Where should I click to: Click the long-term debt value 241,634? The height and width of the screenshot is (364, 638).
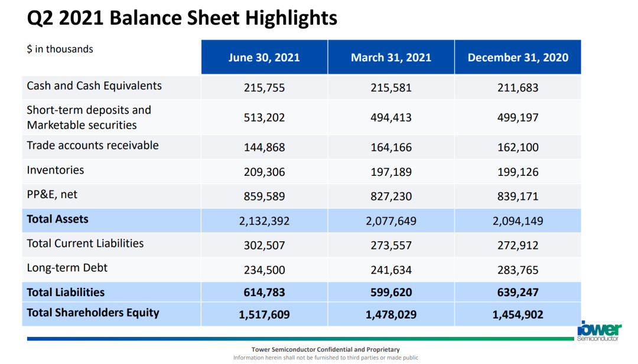391,270
